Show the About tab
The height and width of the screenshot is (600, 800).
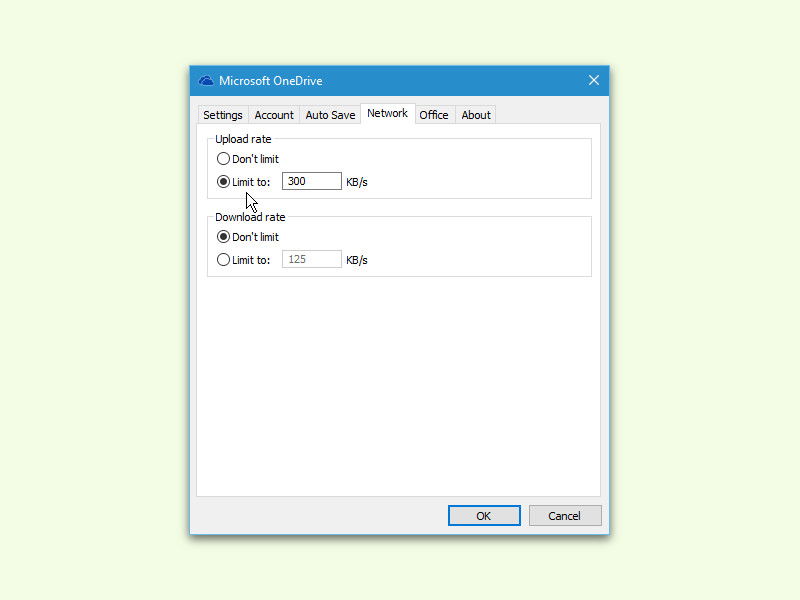click(476, 115)
